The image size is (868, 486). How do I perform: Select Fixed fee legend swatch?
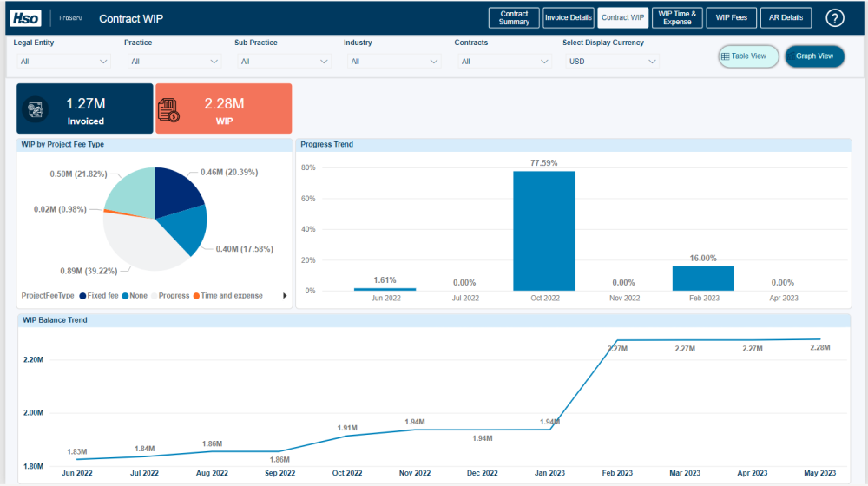click(82, 296)
